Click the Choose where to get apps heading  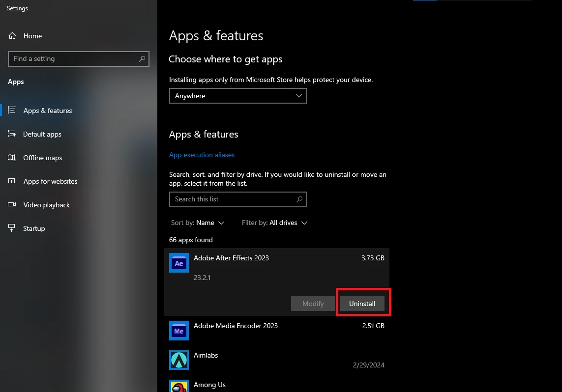(226, 59)
